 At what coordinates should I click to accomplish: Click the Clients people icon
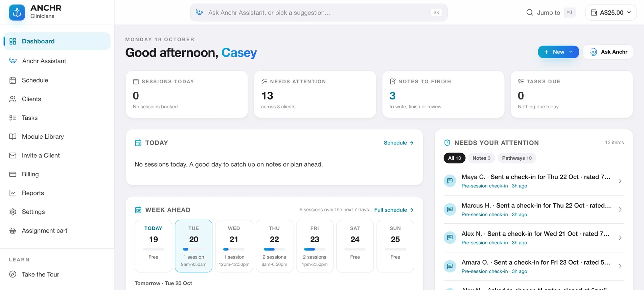pyautogui.click(x=13, y=99)
